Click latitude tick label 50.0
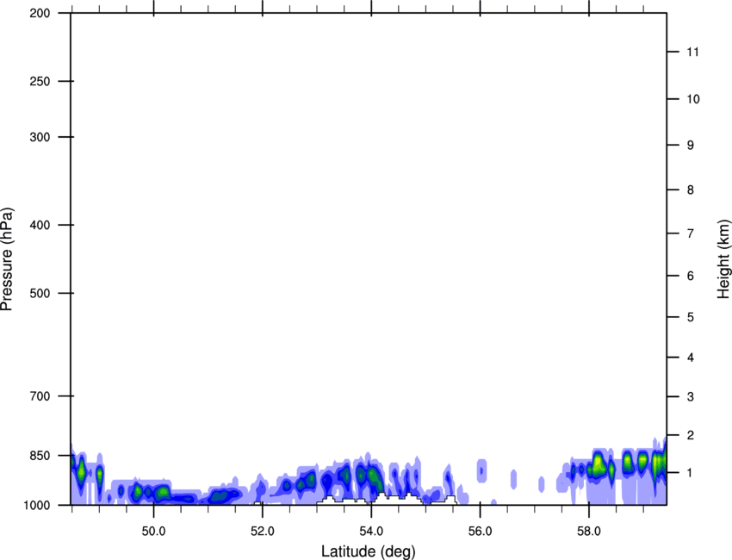This screenshot has height=560, width=732. coord(153,531)
